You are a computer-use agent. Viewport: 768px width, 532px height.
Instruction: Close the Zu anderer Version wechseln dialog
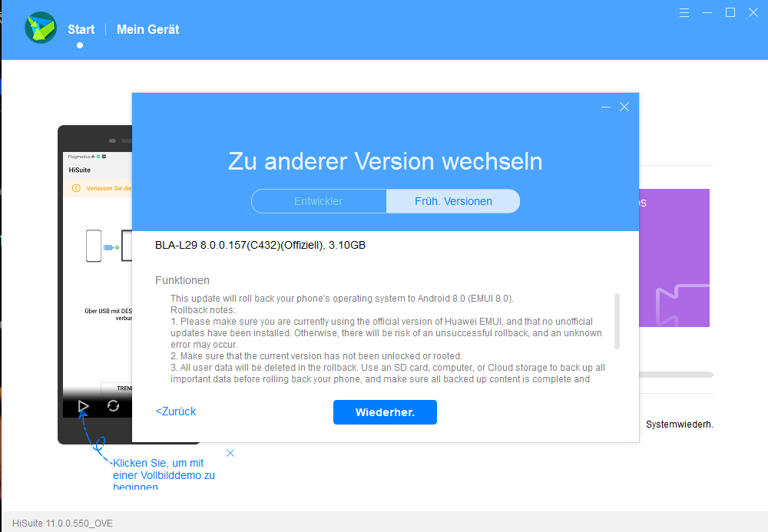624,107
